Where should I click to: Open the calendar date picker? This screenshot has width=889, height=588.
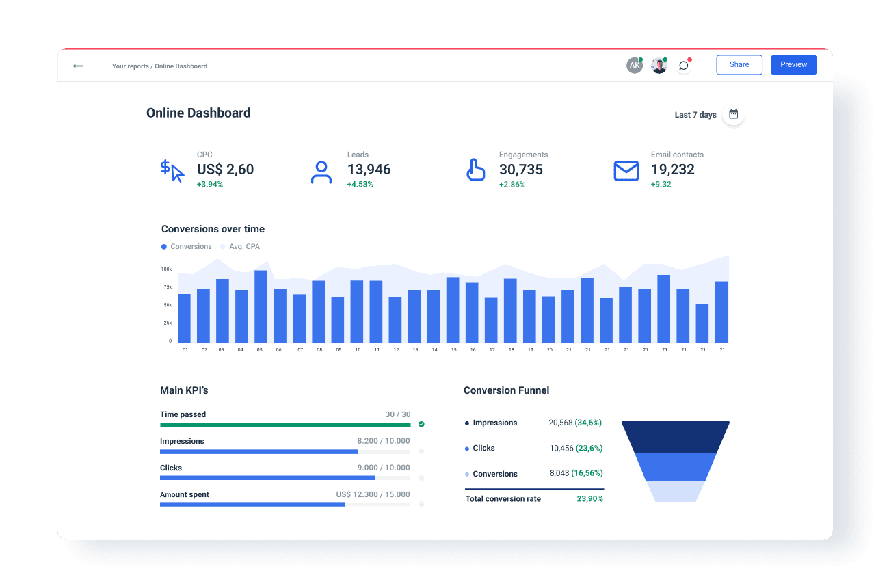[x=732, y=114]
